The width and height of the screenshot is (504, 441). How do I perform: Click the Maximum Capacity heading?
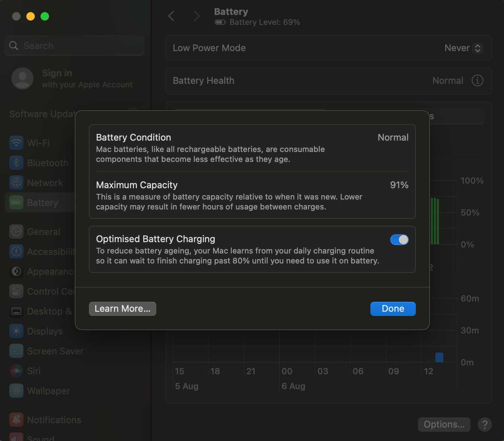137,185
